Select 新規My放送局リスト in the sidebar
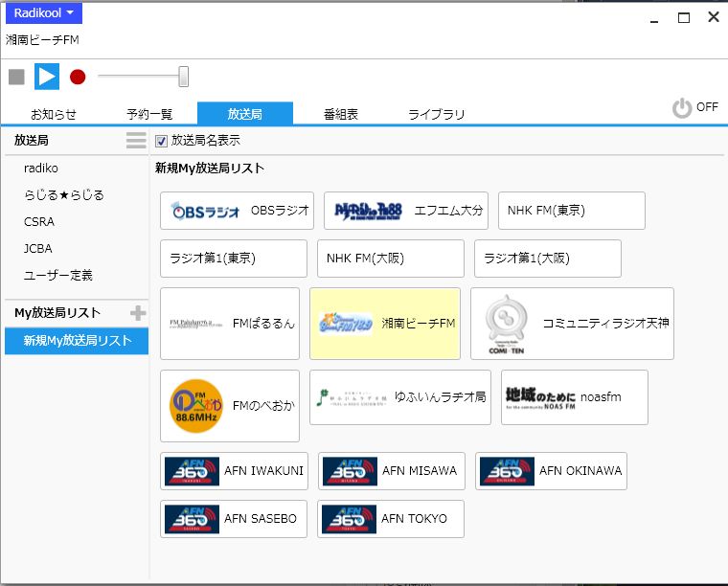Viewport: 728px width, 586px height. [77, 341]
